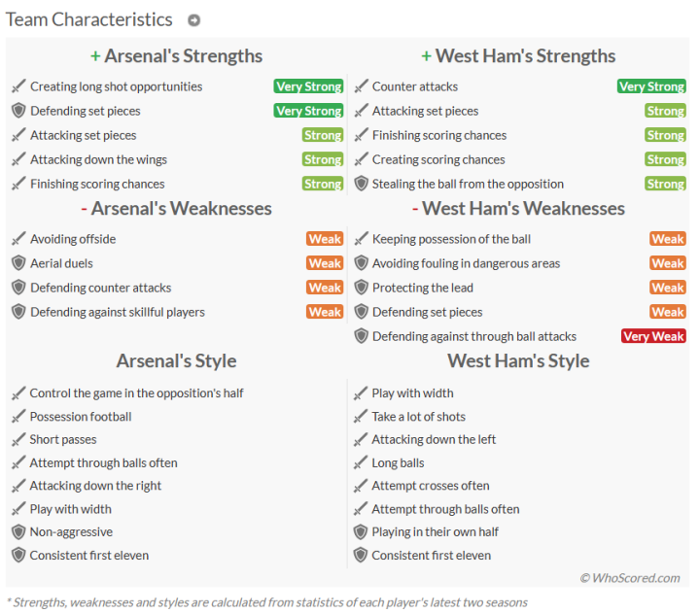The height and width of the screenshot is (614, 700).
Task: Click sword icon next to Creating long shot opportunities
Action: [x=17, y=86]
